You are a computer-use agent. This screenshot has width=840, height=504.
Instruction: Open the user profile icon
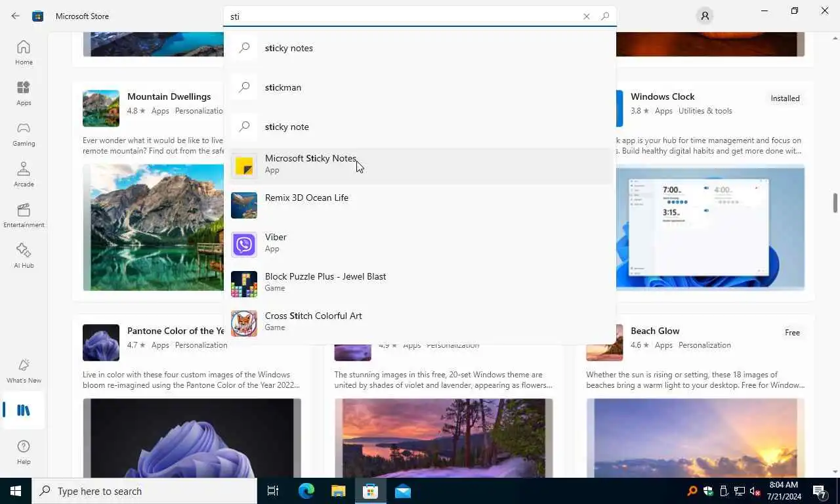click(705, 16)
